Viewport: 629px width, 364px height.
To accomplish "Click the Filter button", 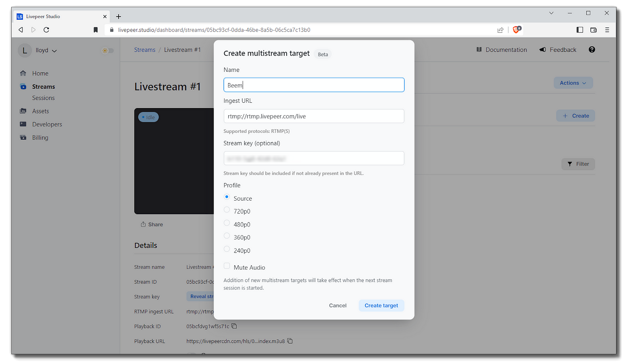I will (x=578, y=164).
